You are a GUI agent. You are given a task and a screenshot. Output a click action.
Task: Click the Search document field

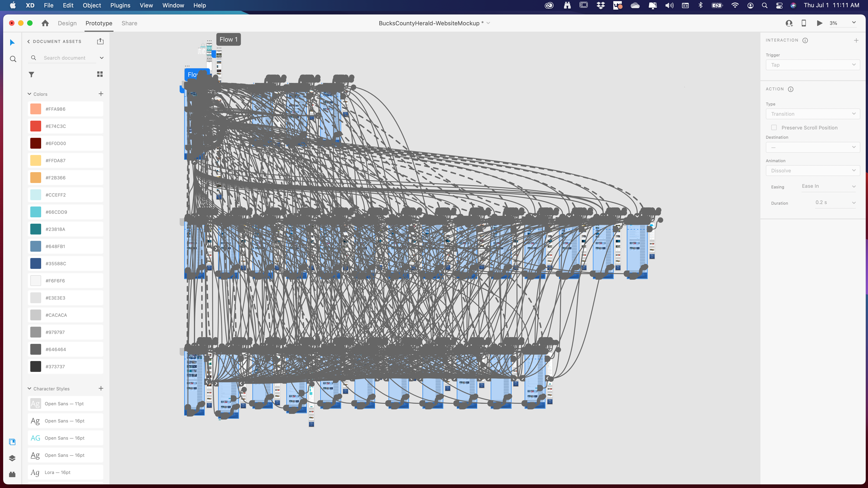[x=64, y=58]
